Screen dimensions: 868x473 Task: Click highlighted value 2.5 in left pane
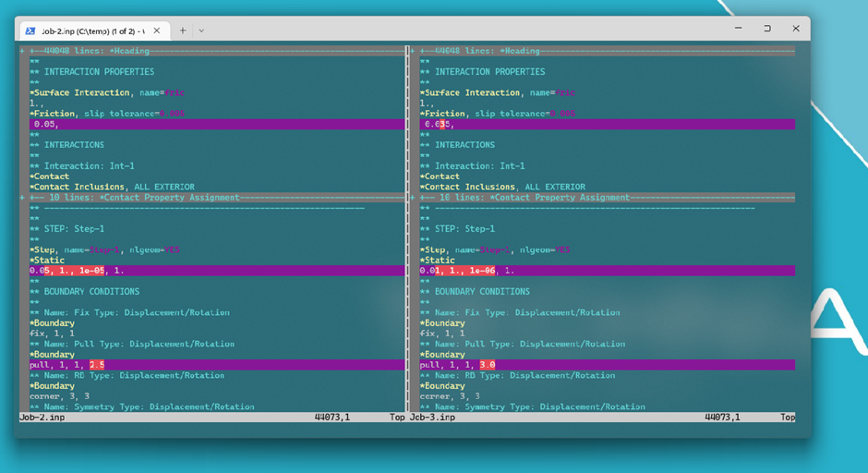[97, 365]
